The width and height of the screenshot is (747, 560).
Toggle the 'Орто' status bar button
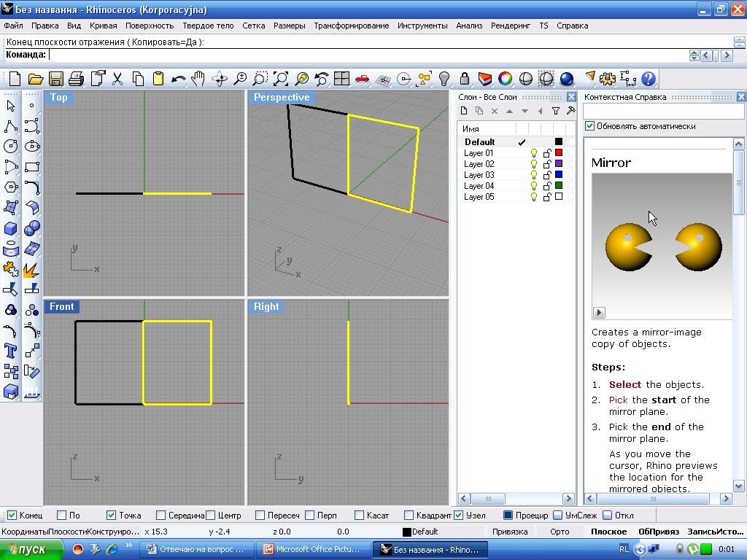click(x=560, y=532)
